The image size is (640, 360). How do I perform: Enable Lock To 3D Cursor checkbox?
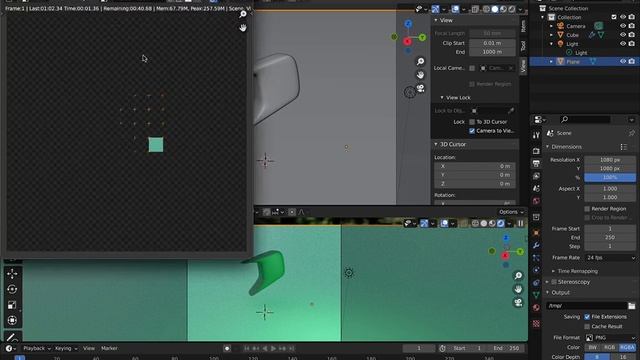(x=472, y=122)
